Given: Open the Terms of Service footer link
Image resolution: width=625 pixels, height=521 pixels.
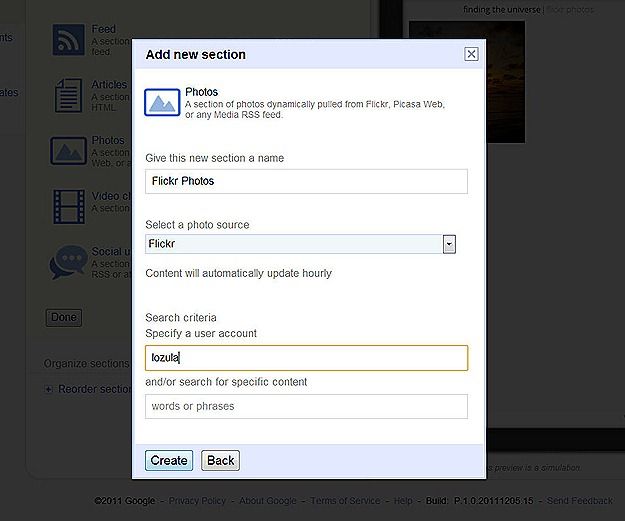Looking at the screenshot, I should coord(345,501).
